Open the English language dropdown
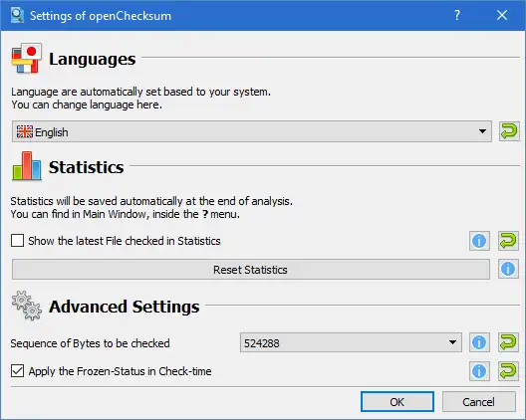The height and width of the screenshot is (420, 526). (252, 131)
